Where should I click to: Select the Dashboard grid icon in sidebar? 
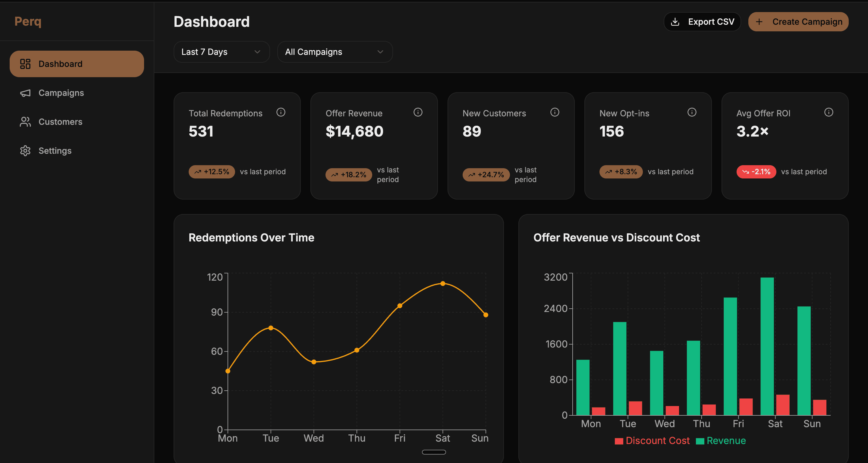(x=25, y=64)
